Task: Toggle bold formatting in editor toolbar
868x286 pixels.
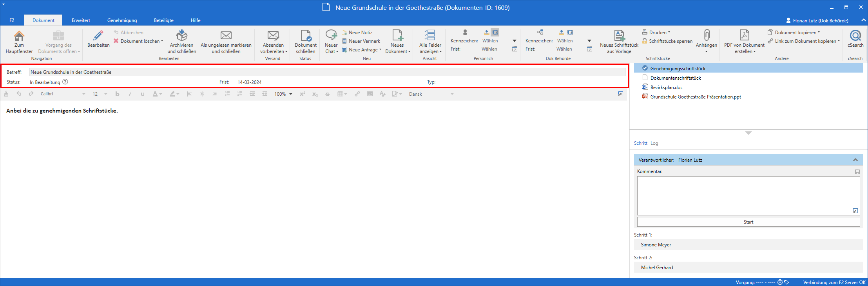Action: pyautogui.click(x=117, y=94)
